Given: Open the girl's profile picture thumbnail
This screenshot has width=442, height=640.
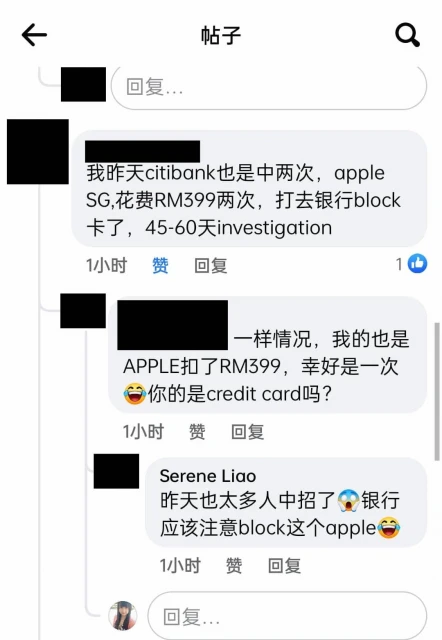Looking at the screenshot, I should 123,616.
